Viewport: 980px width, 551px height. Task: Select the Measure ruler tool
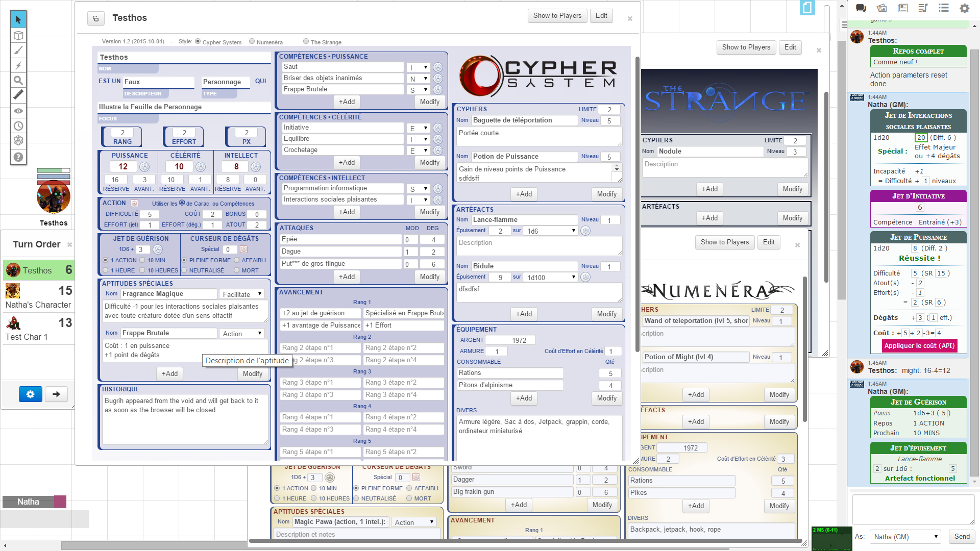(x=18, y=95)
